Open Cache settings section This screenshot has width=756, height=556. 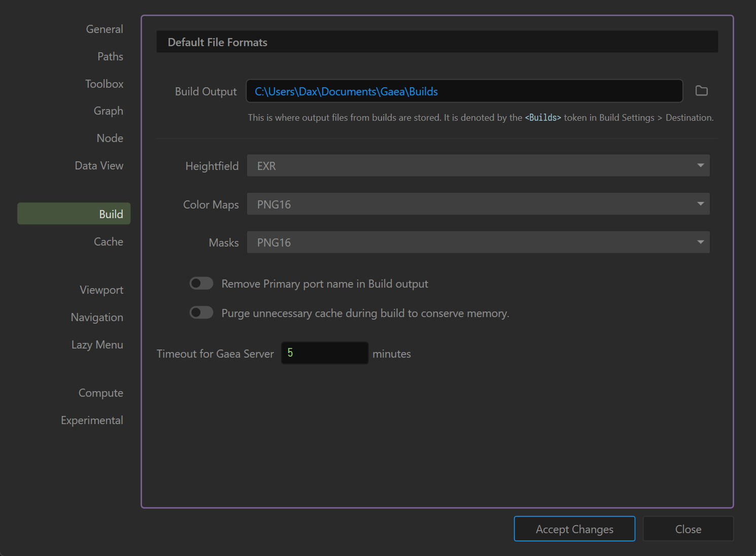(108, 241)
